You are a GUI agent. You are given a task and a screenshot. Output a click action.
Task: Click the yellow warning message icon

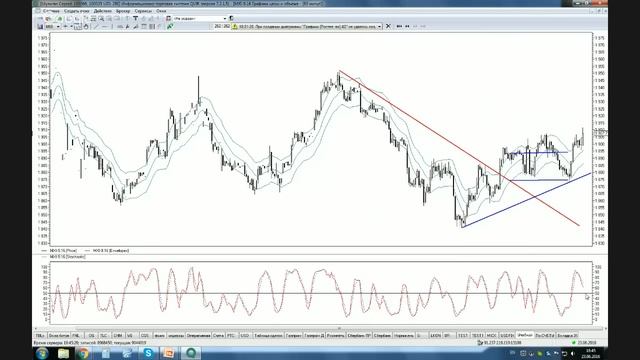pyautogui.click(x=235, y=27)
